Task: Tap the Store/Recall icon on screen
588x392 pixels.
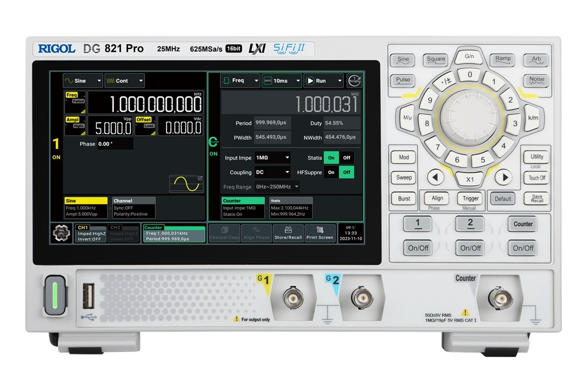Action: pyautogui.click(x=288, y=233)
